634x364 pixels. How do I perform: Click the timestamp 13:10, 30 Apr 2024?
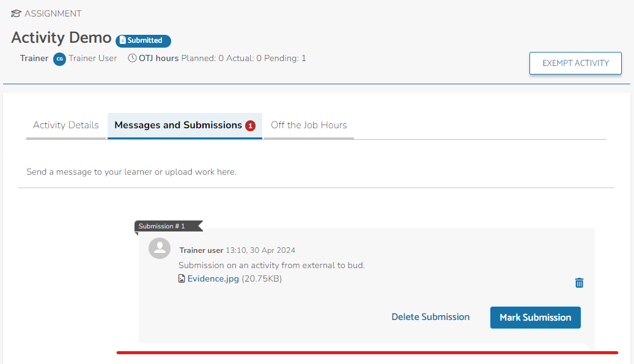coord(260,250)
